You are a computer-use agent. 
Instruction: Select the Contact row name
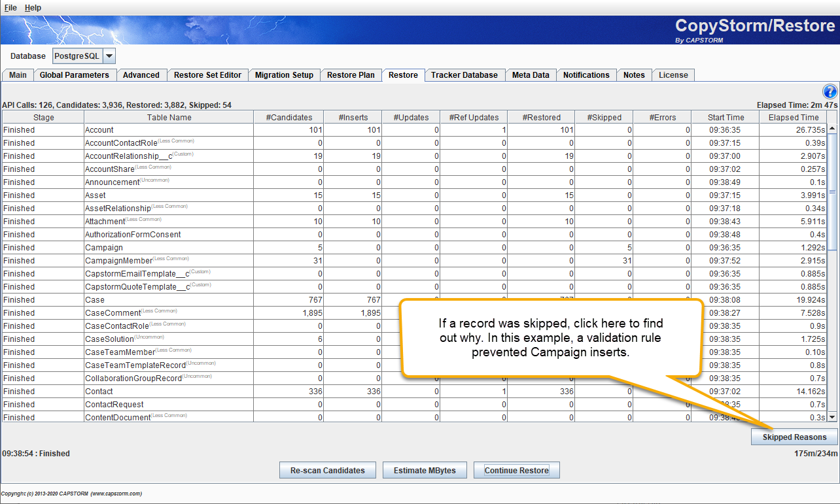coord(99,392)
